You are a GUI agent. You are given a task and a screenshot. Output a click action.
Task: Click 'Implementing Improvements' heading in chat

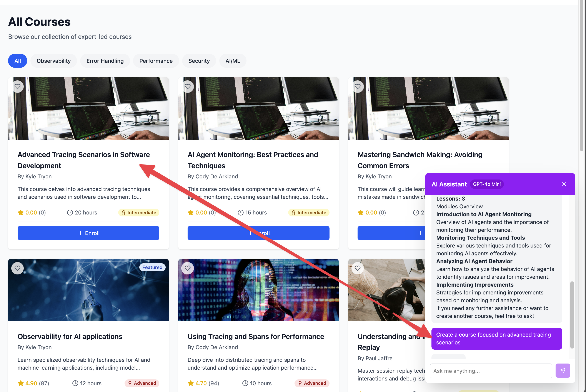click(474, 284)
